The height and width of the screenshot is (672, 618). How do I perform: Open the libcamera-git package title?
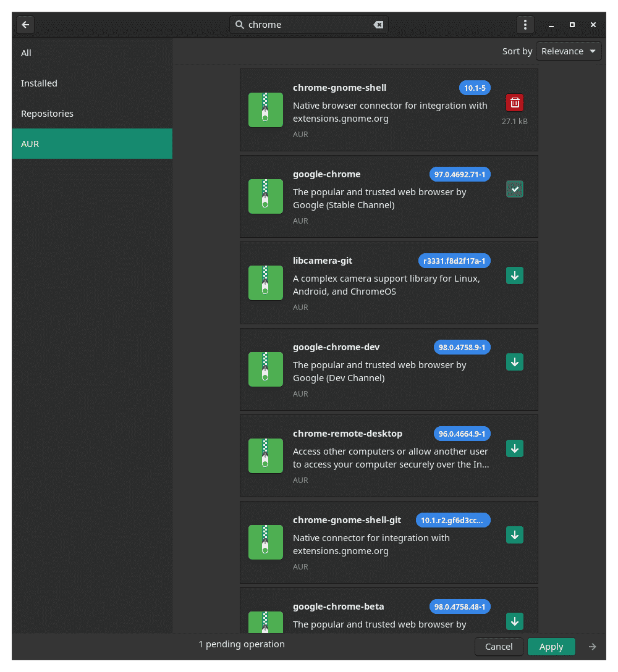[323, 261]
